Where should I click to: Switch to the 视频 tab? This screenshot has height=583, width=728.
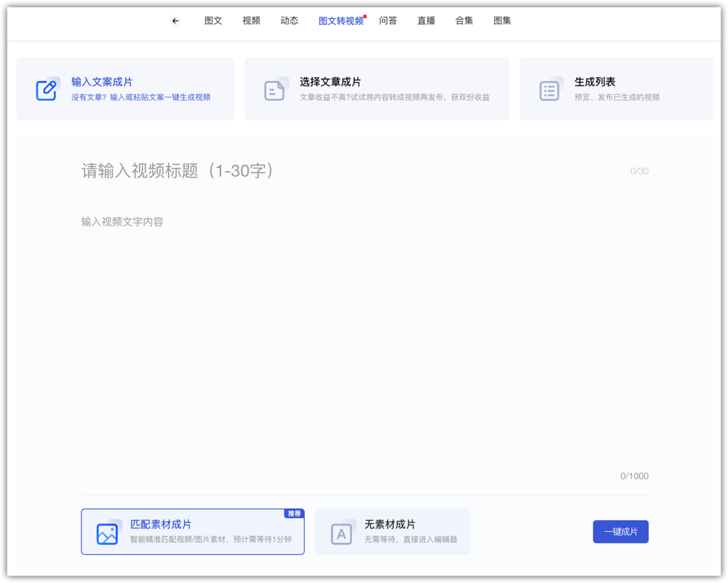[251, 21]
